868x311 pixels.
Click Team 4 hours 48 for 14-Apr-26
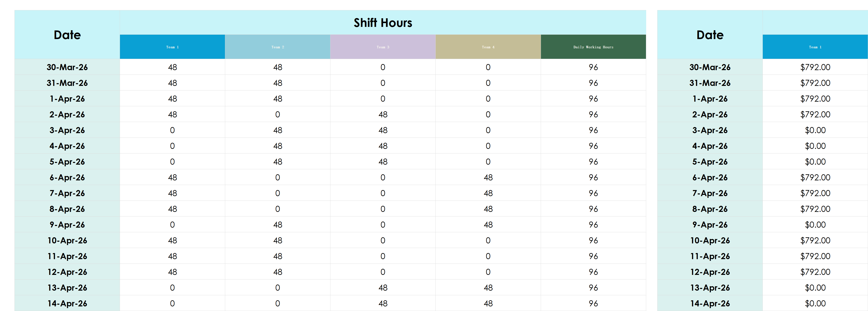pyautogui.click(x=488, y=304)
